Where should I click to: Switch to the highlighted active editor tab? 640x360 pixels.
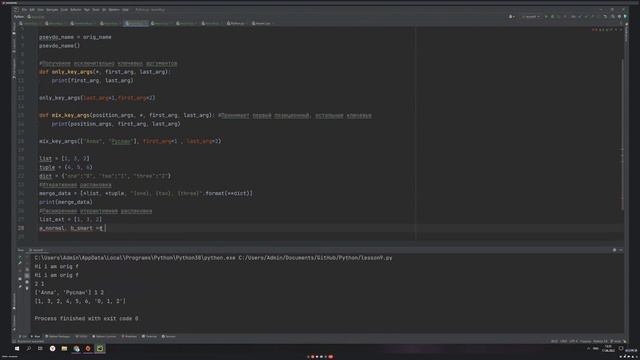pos(136,23)
